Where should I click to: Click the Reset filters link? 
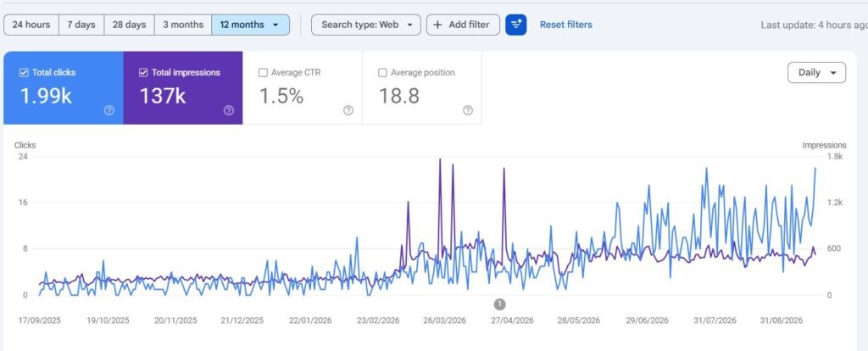click(565, 25)
